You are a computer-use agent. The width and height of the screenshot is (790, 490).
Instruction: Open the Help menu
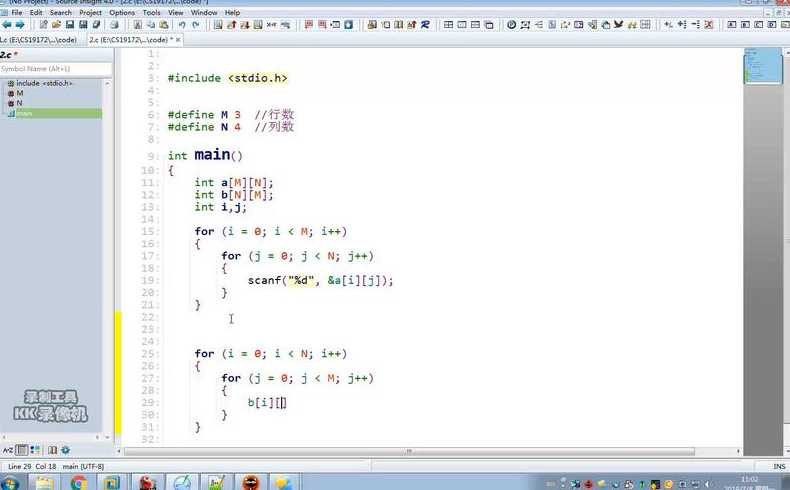click(232, 12)
